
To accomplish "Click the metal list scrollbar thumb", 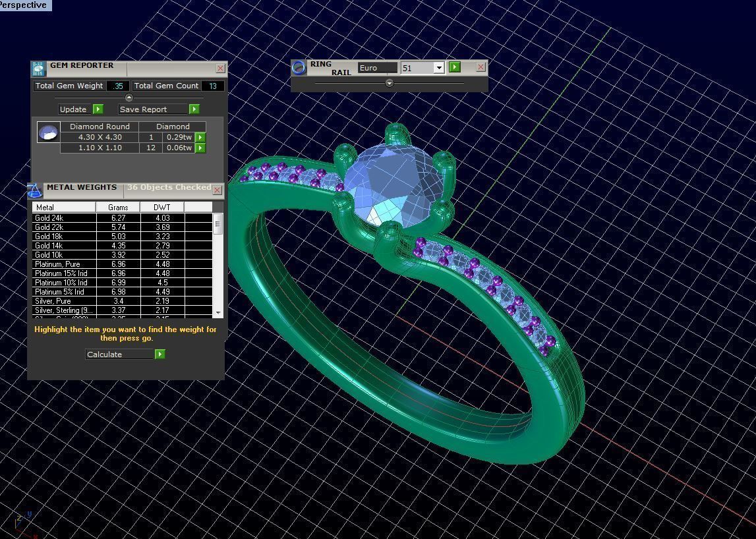I will click(x=218, y=224).
